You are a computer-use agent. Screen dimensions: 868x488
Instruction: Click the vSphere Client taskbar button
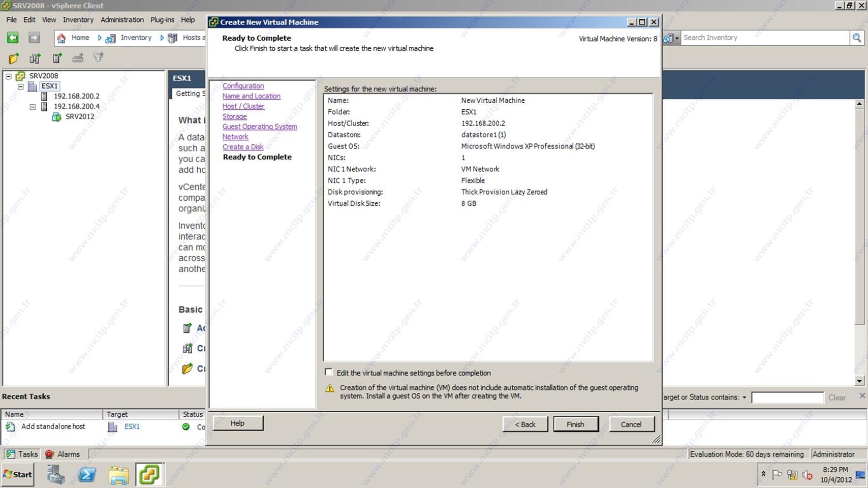coord(149,475)
